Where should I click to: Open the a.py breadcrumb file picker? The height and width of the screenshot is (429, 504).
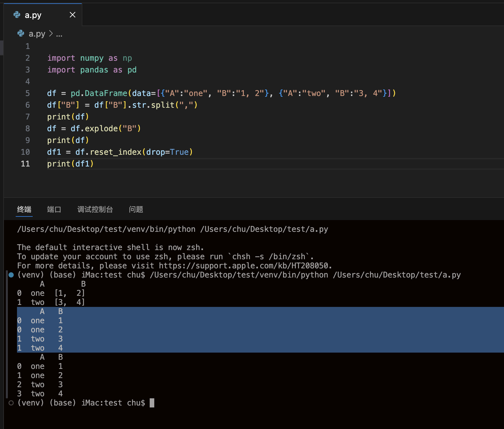(x=37, y=34)
